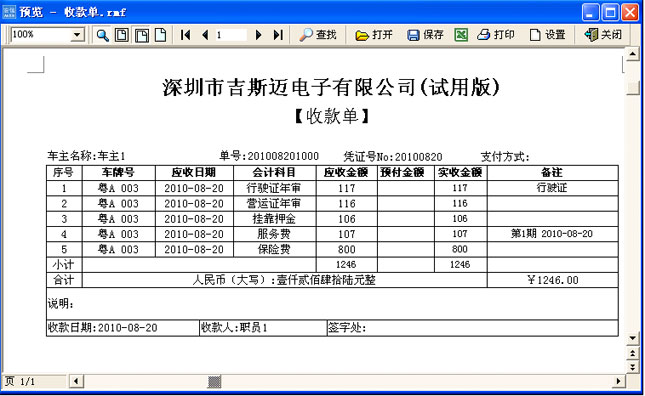Select the whole-page view icon
The height and width of the screenshot is (396, 645).
121,35
